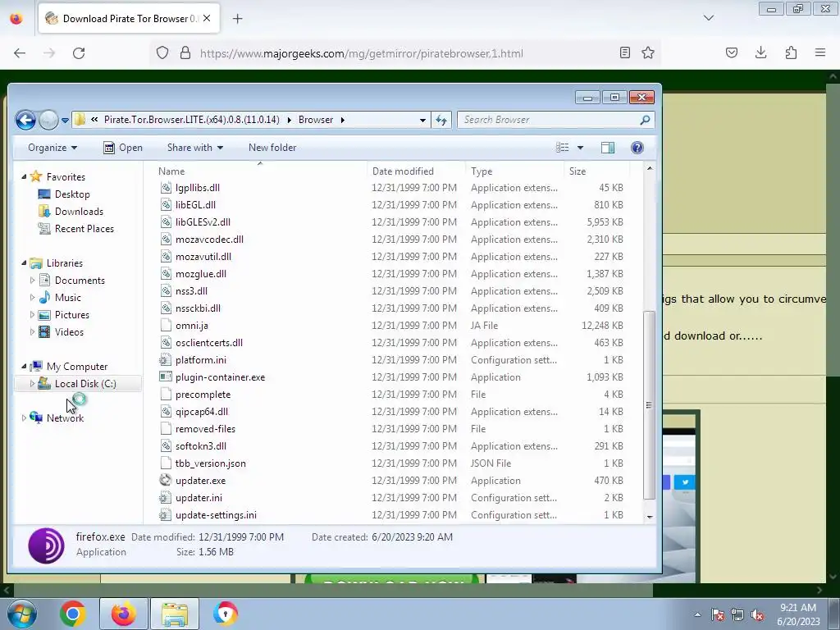This screenshot has height=630, width=840.
Task: Click the file list vertical scrollbar thumb
Action: tap(650, 404)
